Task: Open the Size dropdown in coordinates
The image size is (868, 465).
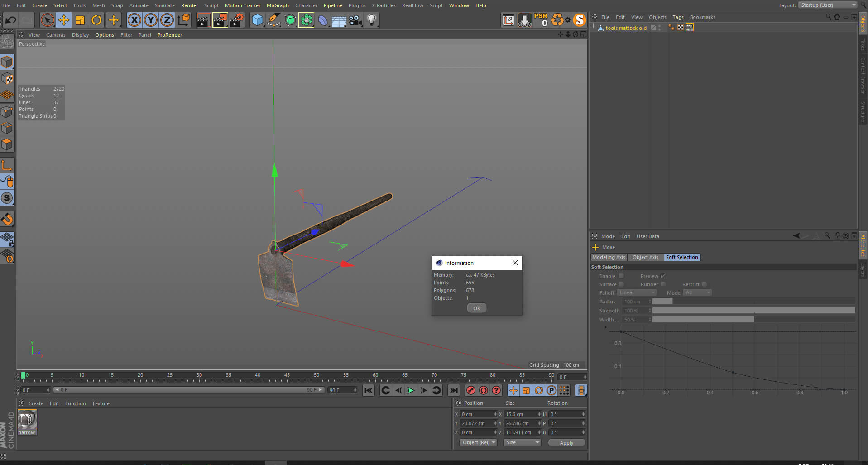Action: point(522,442)
